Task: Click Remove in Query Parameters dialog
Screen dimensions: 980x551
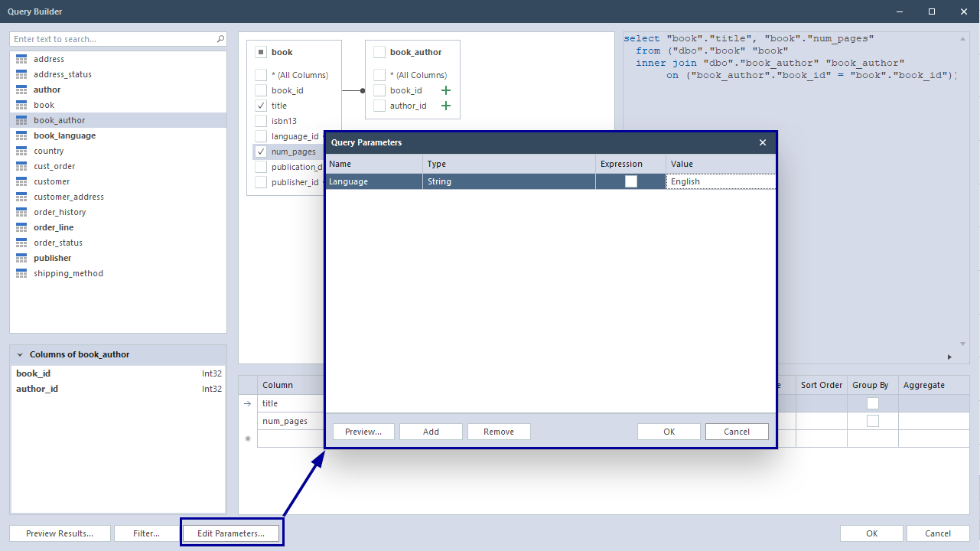Action: click(499, 432)
